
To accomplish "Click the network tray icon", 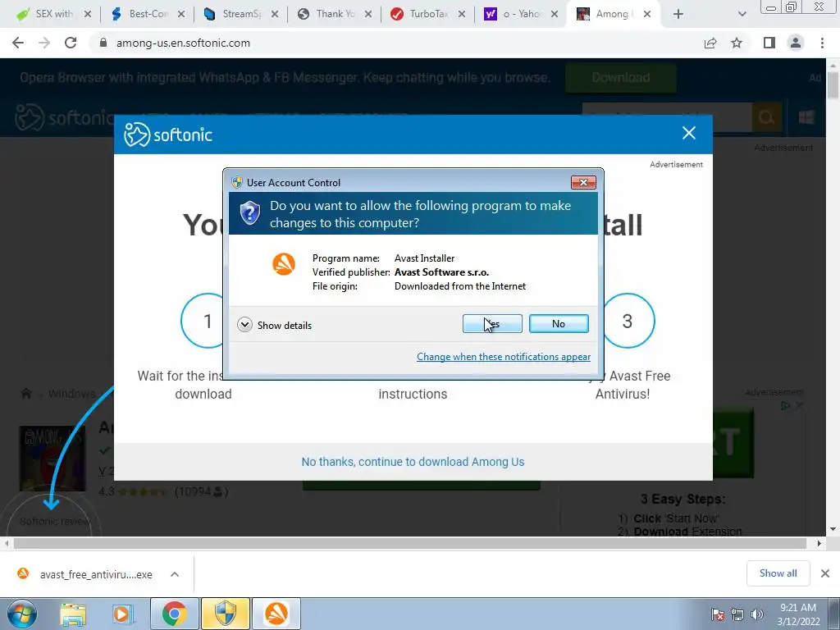I will pos(737,614).
